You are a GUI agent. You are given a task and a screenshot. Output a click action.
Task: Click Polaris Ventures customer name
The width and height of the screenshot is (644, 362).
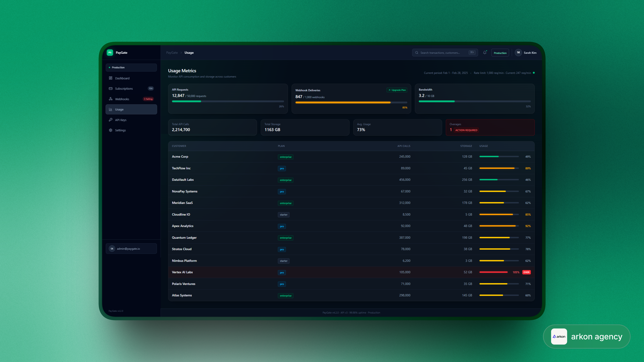pos(183,284)
